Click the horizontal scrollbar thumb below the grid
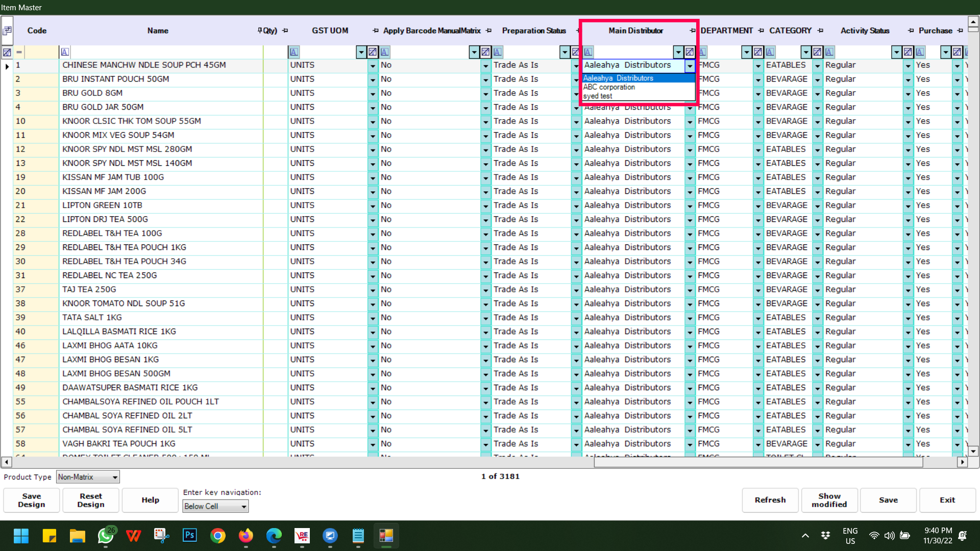 [x=758, y=462]
